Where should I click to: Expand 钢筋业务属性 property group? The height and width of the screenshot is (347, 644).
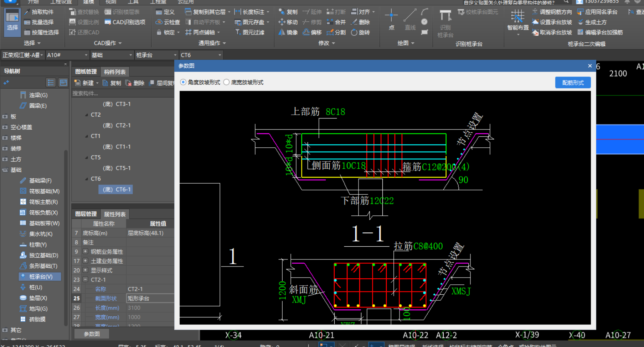86,252
